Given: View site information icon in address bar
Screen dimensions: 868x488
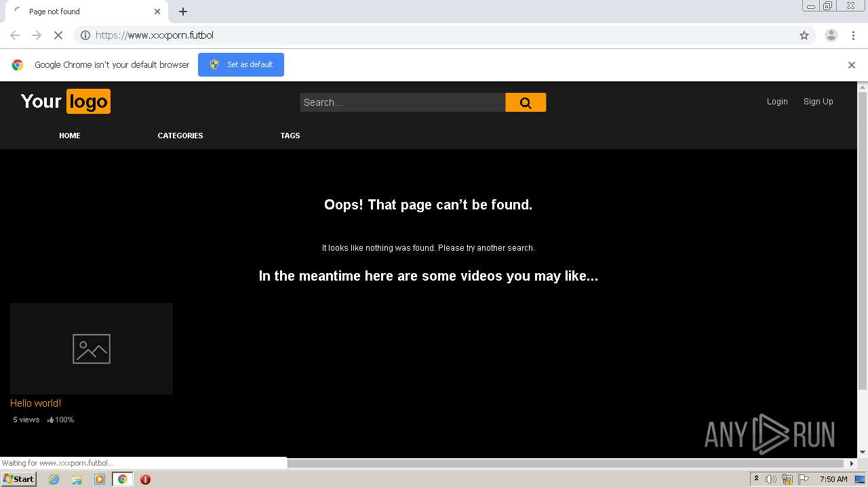Looking at the screenshot, I should point(85,35).
